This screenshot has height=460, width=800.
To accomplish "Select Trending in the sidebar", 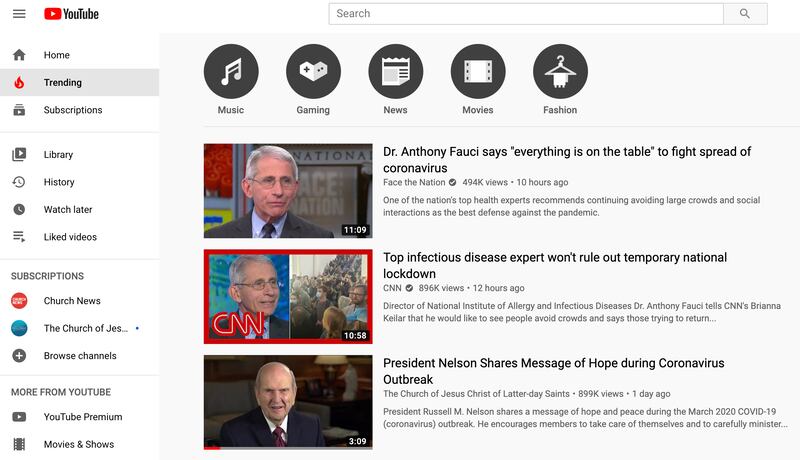I will tap(62, 83).
